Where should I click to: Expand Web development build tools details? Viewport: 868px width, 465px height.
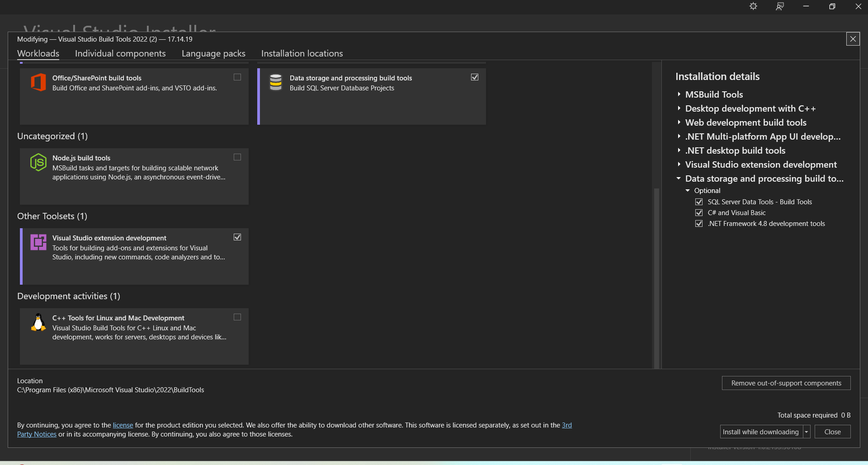click(679, 122)
